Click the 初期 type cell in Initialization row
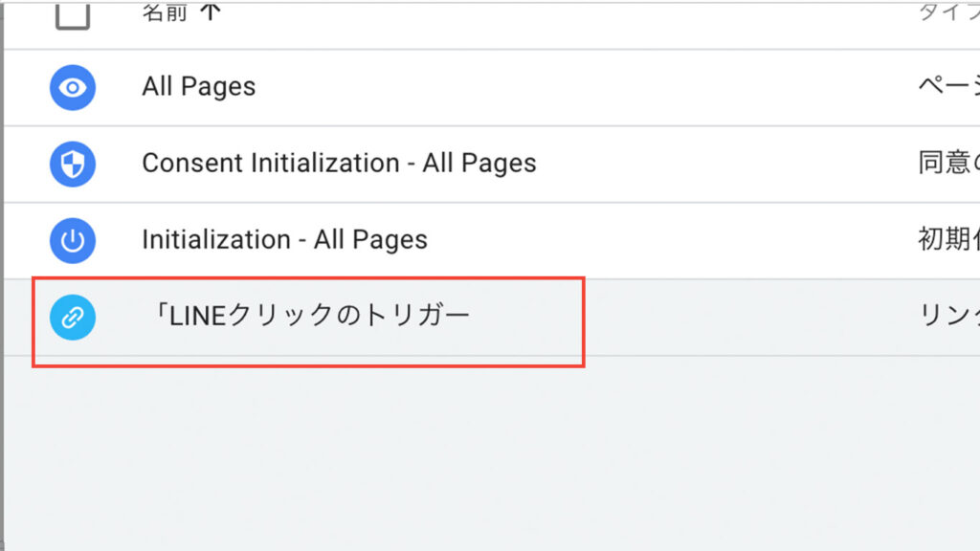The image size is (980, 551). pyautogui.click(x=948, y=239)
